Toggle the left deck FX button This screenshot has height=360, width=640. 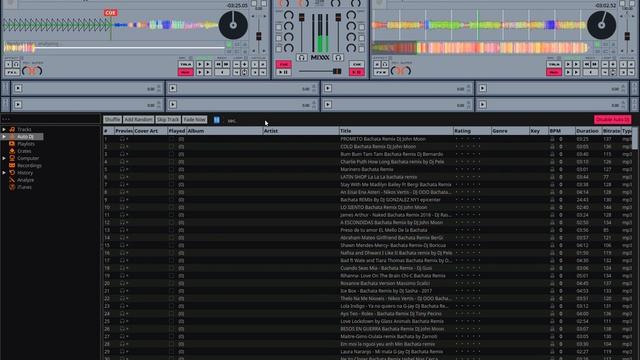pos(12,72)
